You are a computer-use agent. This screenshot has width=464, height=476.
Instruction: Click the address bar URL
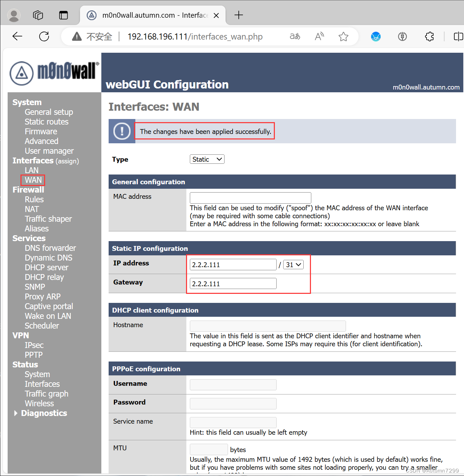pyautogui.click(x=195, y=36)
